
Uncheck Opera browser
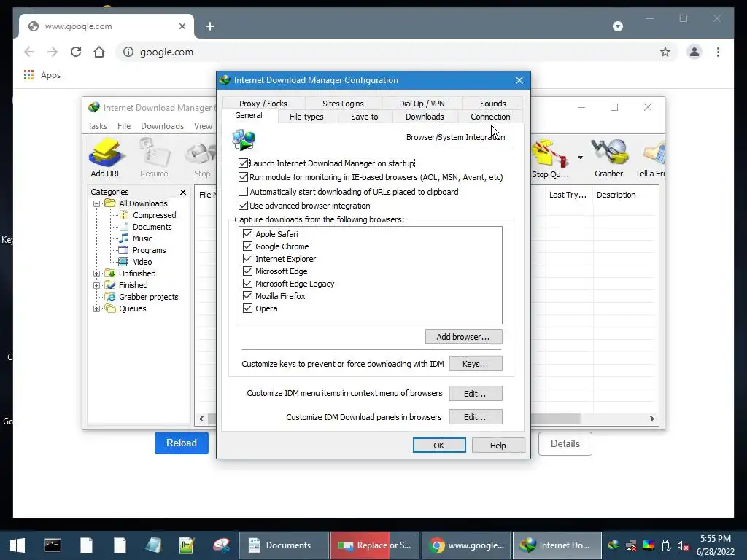click(x=247, y=308)
